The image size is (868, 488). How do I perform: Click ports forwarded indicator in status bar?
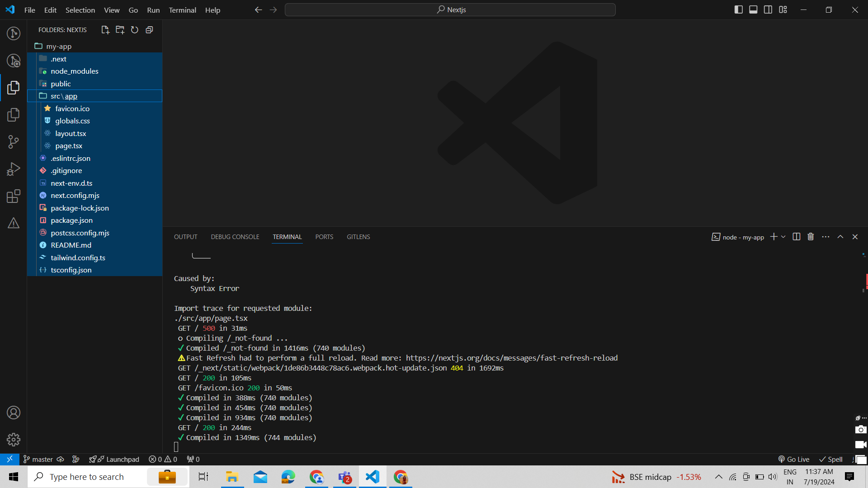pyautogui.click(x=193, y=459)
